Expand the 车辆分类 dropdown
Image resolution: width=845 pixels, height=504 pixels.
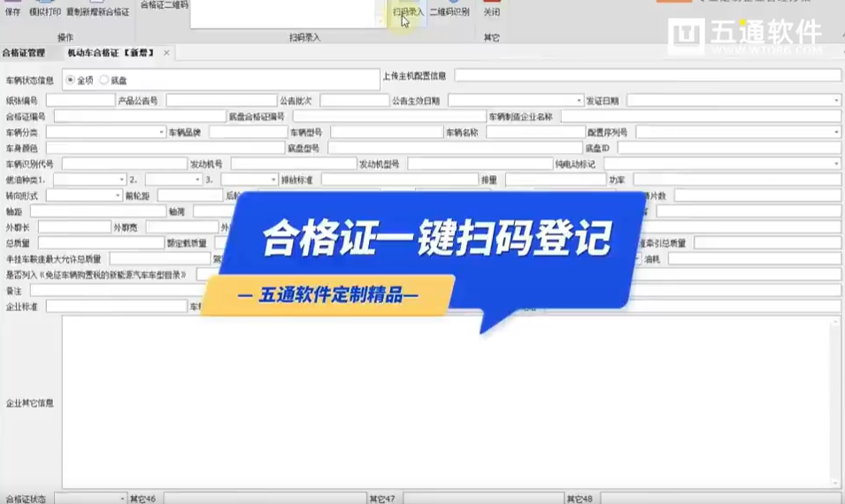(x=160, y=133)
